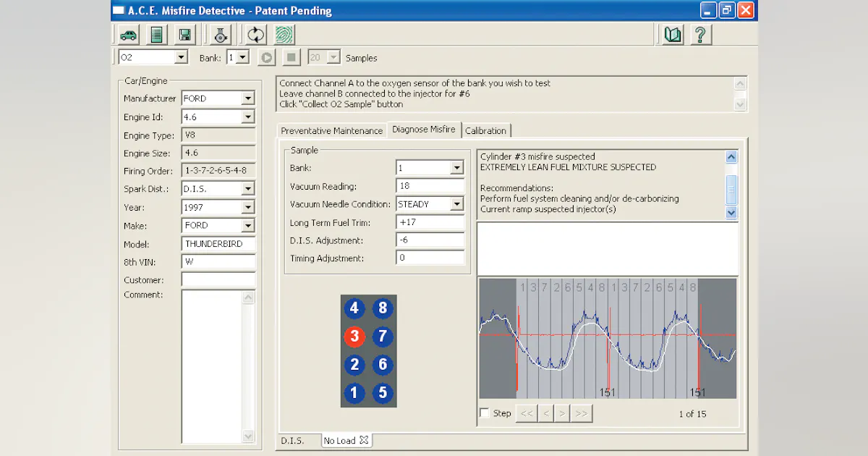Switch to the D.I.S. bottom tab
The width and height of the screenshot is (868, 456).
[x=293, y=440]
